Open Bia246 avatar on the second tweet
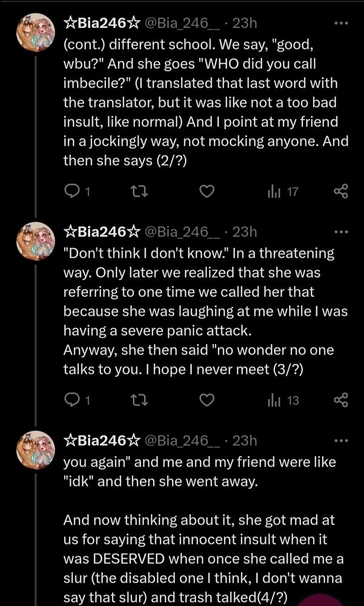The image size is (364, 606). coord(35,241)
